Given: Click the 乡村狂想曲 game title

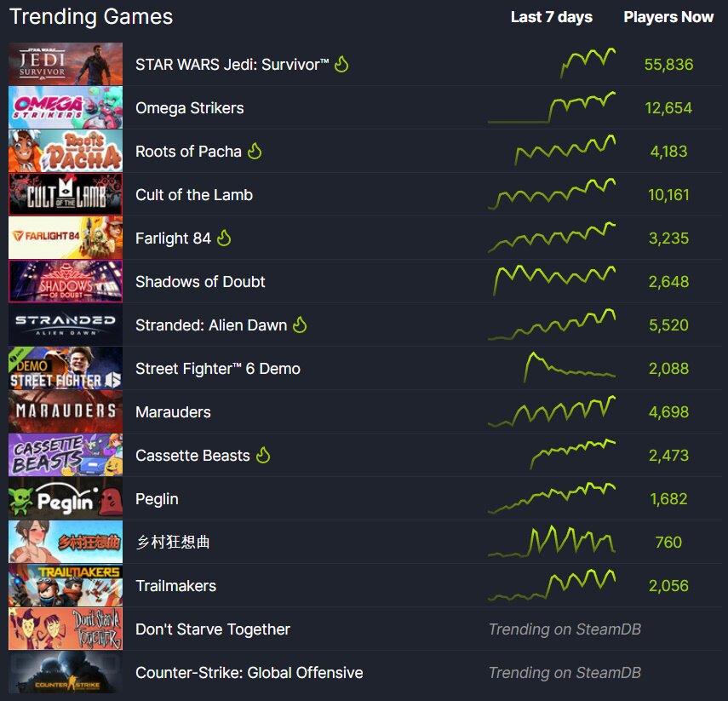Looking at the screenshot, I should click(x=173, y=542).
